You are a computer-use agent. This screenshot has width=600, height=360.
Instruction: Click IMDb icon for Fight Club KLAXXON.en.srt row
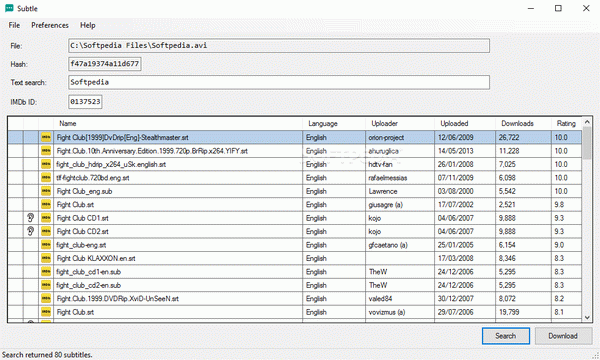[x=46, y=258]
